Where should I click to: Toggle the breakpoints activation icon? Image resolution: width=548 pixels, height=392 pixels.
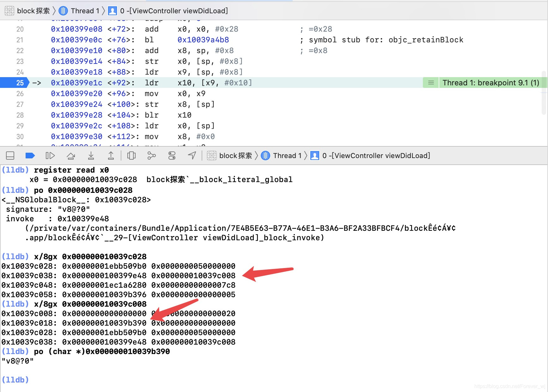pos(30,156)
